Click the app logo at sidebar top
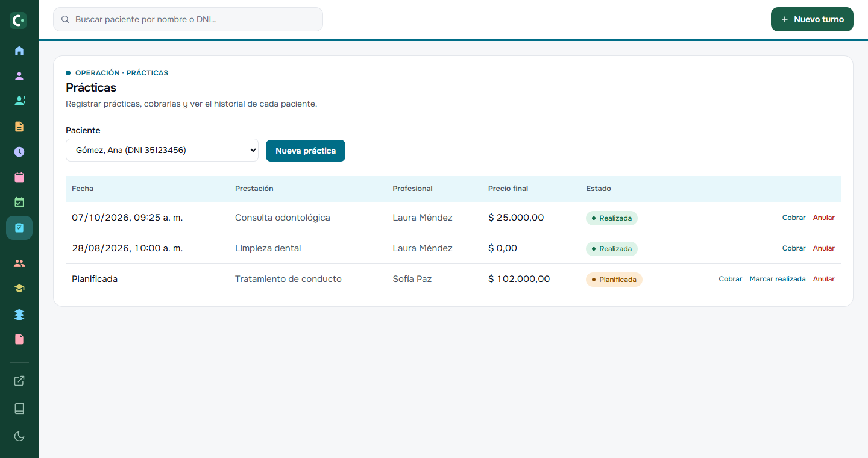 [19, 20]
